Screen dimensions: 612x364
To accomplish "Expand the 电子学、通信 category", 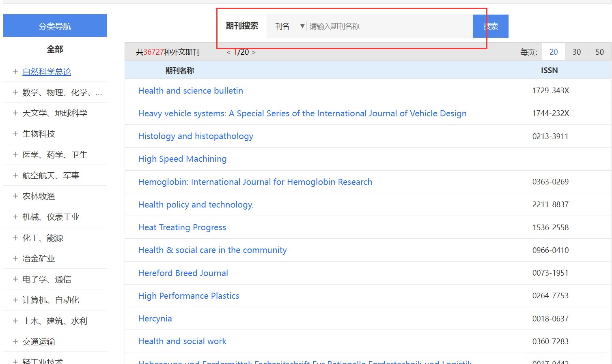I will (x=15, y=279).
